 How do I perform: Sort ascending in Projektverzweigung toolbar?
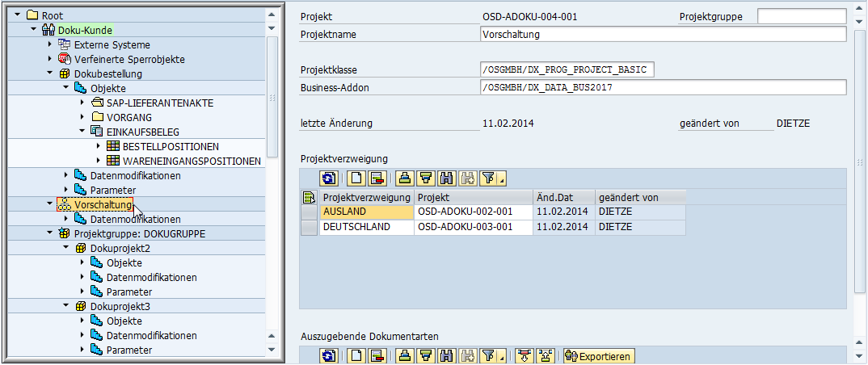[x=405, y=178]
